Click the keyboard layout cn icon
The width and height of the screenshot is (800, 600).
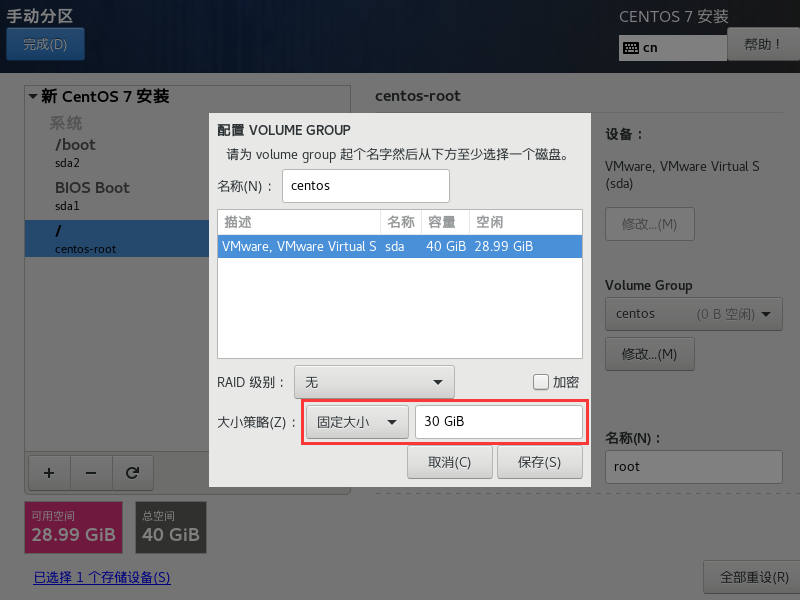631,47
